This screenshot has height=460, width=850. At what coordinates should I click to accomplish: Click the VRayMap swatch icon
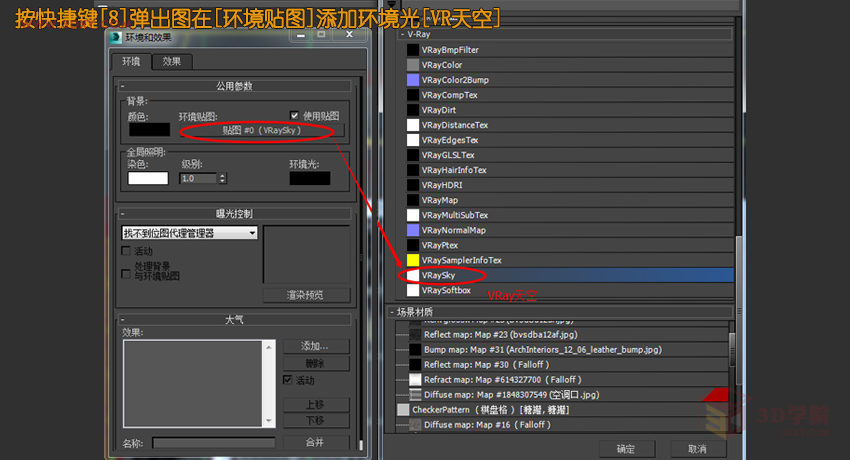coord(413,200)
